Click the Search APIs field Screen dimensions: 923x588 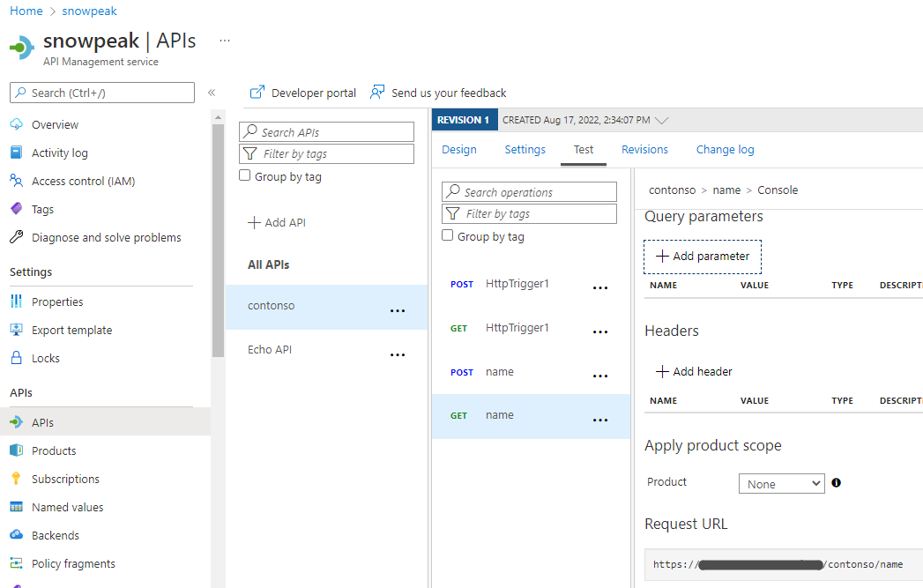click(x=326, y=132)
